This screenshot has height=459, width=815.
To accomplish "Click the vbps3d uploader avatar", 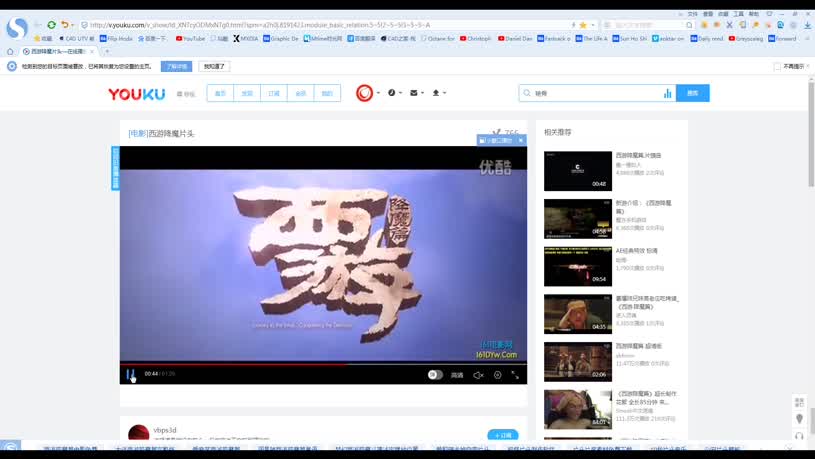I will tap(139, 434).
